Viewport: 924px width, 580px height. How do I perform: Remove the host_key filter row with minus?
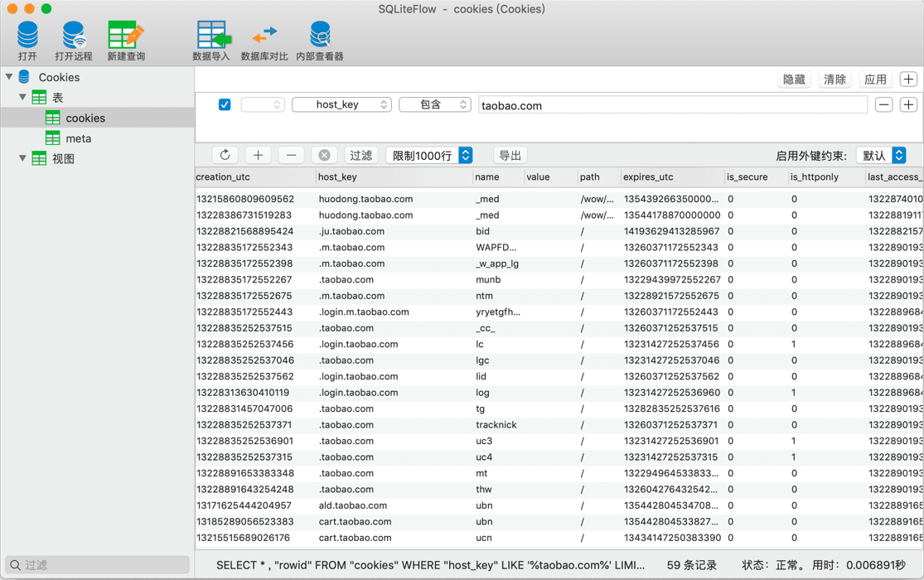pos(883,105)
